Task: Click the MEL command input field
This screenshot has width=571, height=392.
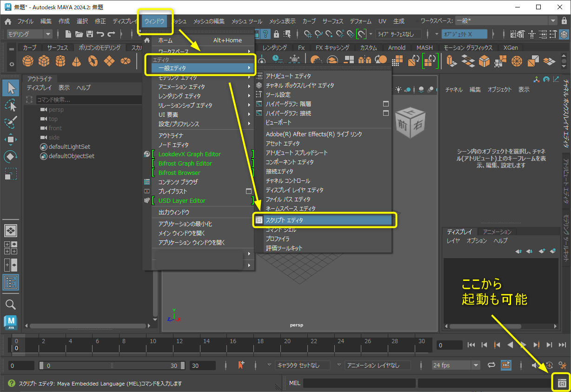Action: (359, 383)
